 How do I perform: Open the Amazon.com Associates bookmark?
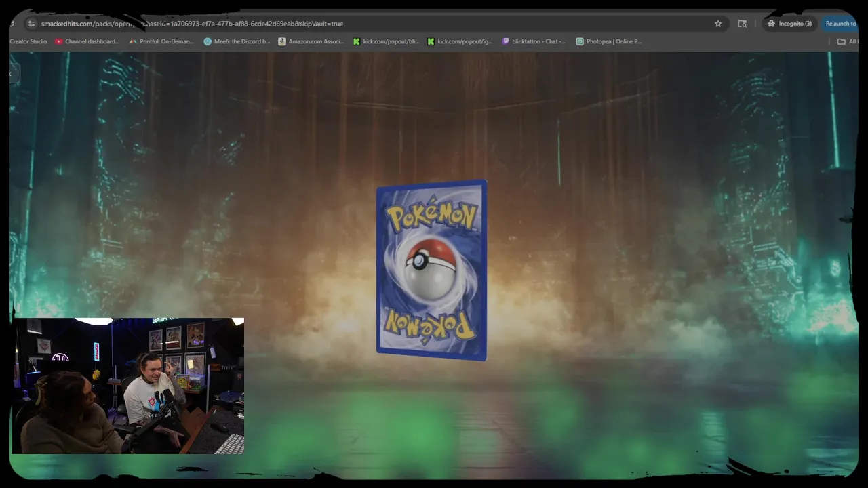point(311,41)
